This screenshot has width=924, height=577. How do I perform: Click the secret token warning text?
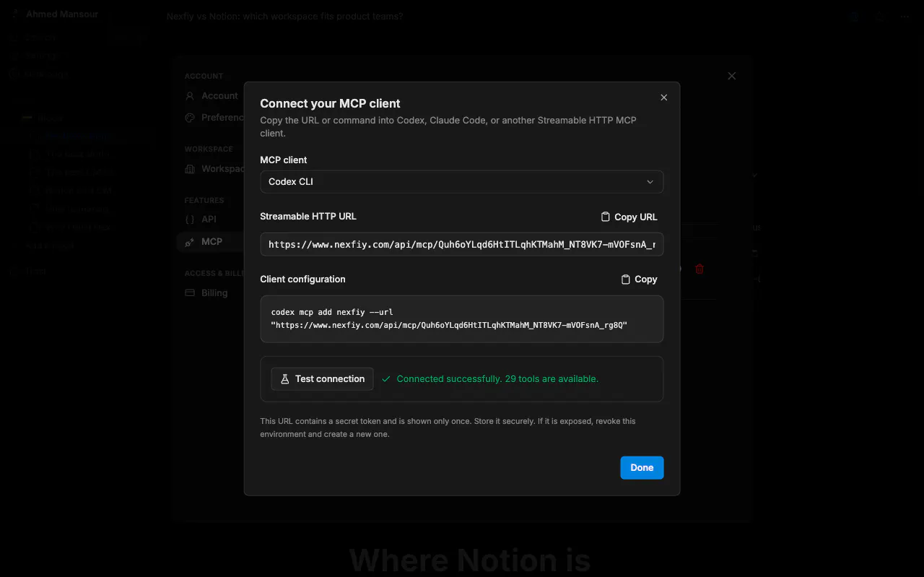tap(448, 428)
